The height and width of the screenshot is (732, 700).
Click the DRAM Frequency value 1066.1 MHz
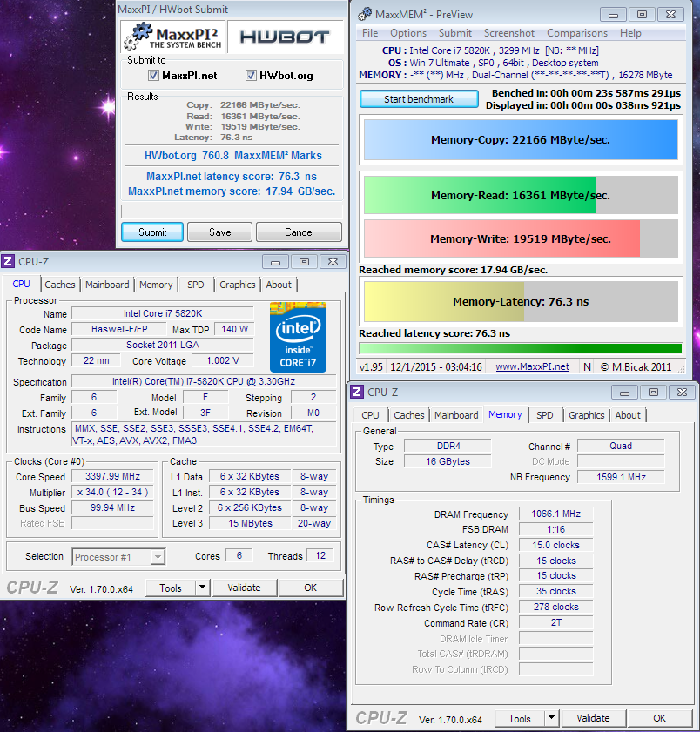tap(555, 514)
